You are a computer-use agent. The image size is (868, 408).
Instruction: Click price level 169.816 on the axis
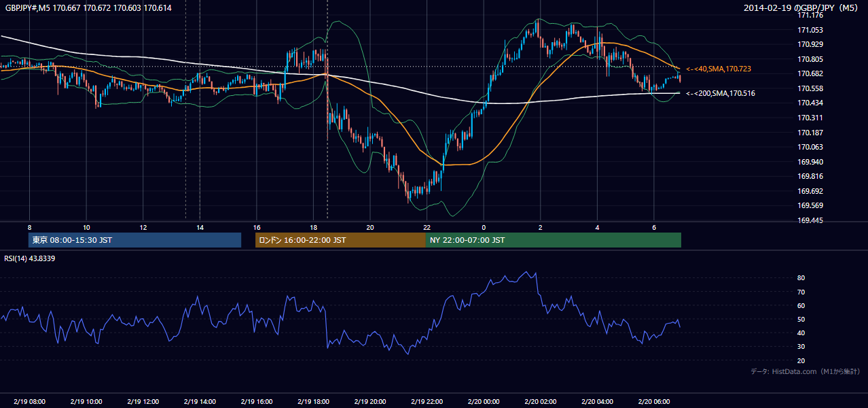coord(810,176)
